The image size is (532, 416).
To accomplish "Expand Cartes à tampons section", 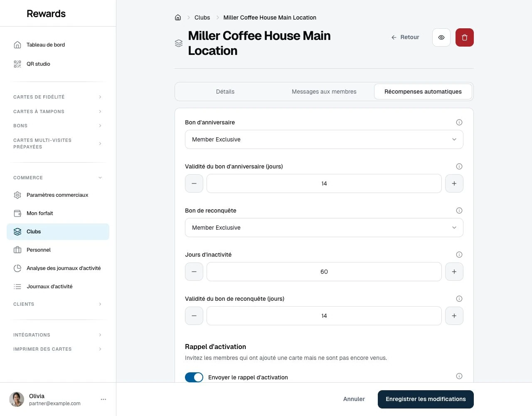I will coord(58,111).
